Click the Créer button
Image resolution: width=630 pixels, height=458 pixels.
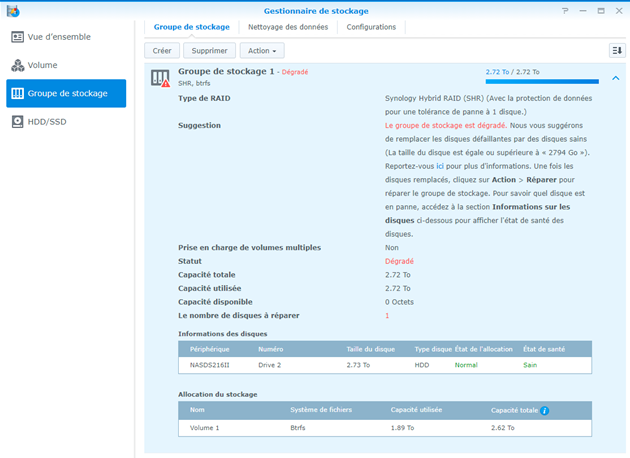coord(162,51)
